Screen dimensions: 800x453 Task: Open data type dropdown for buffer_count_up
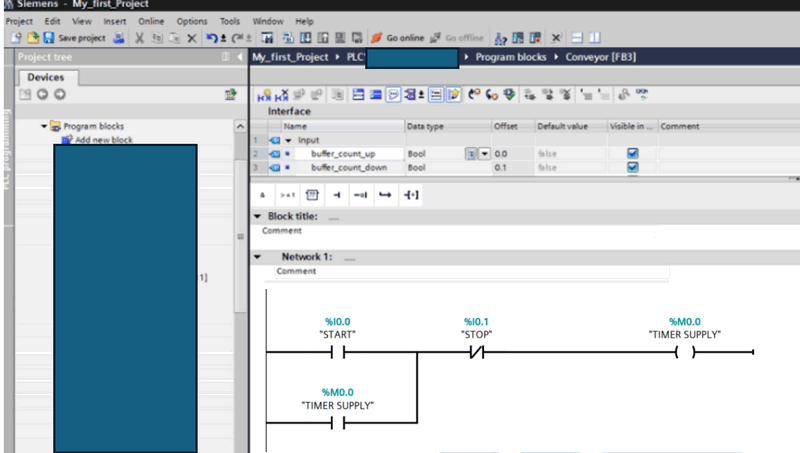pos(484,154)
